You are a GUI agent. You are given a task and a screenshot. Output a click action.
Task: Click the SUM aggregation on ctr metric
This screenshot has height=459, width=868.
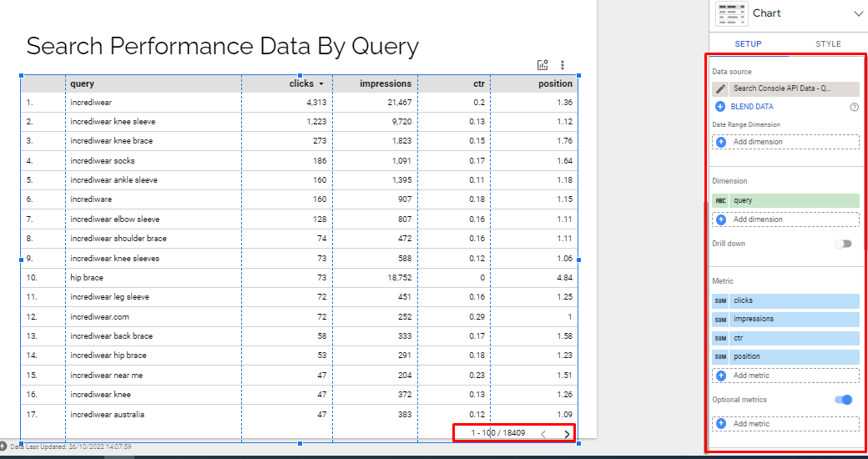(x=720, y=338)
